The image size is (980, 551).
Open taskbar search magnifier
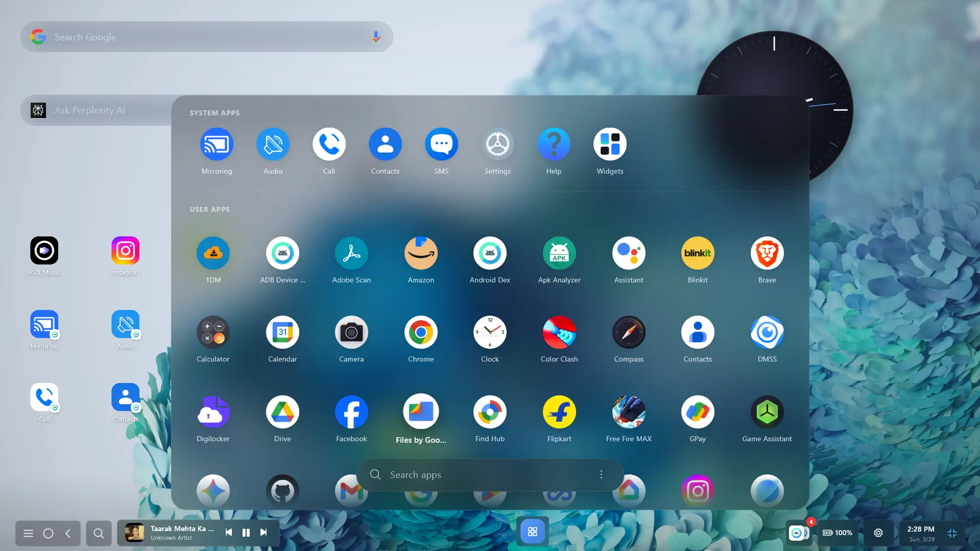click(99, 533)
